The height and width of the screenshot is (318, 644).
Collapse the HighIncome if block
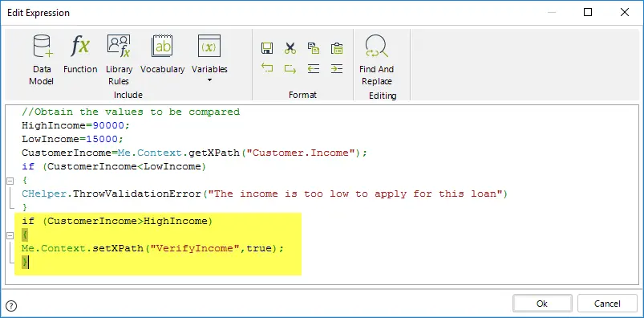tap(10, 235)
